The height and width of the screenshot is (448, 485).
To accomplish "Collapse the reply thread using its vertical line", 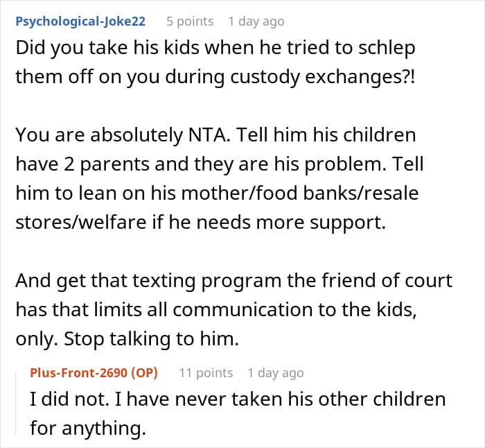I will coord(16,404).
